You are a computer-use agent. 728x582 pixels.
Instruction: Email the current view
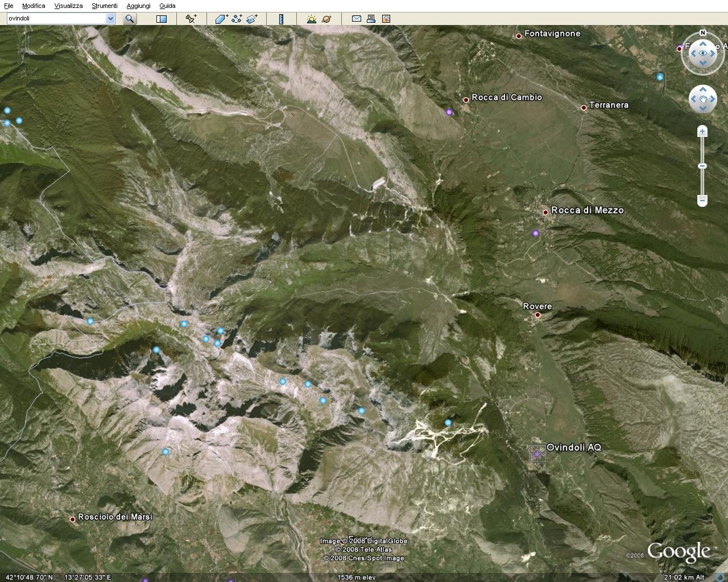pyautogui.click(x=357, y=19)
